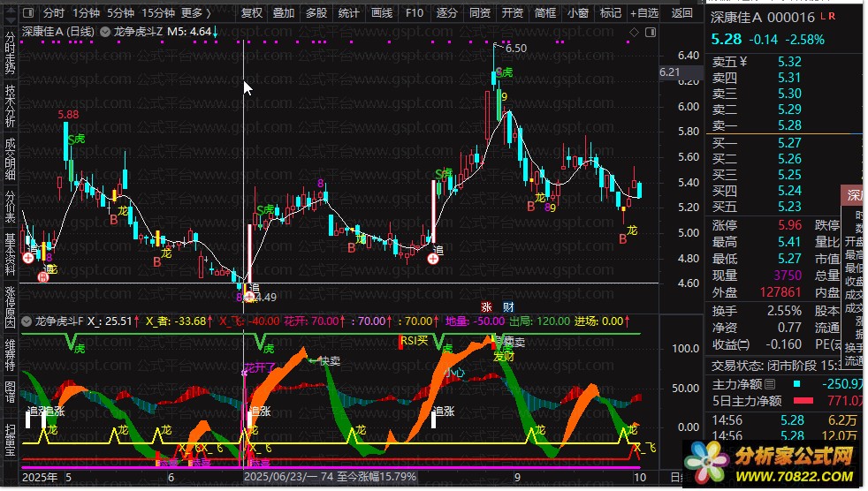Open 分时走势 in the left sidebar
868x491 pixels.
[10, 53]
